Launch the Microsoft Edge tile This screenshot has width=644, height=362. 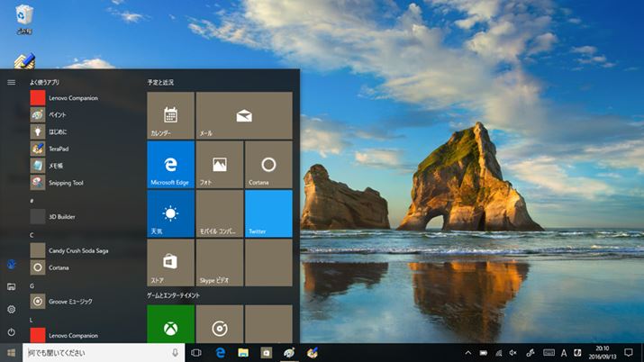(170, 164)
